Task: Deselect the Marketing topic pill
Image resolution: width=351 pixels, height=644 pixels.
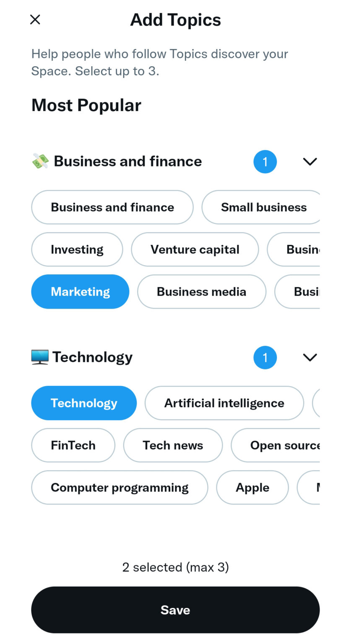Action: (80, 291)
